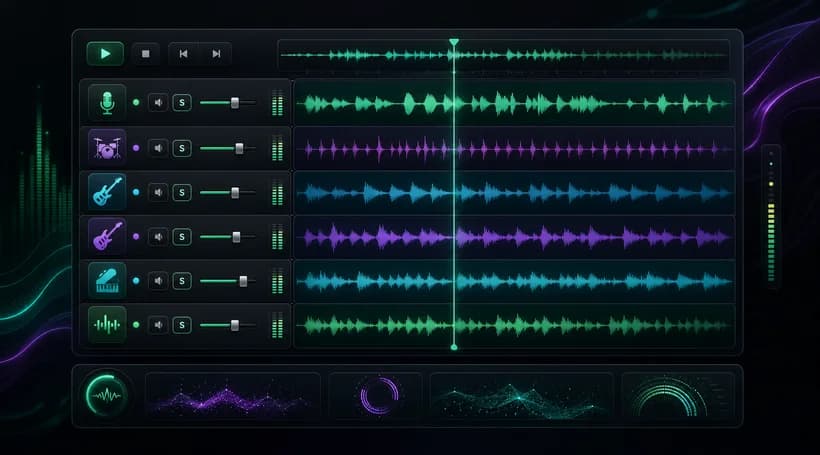Skip forward to the next marker
The height and width of the screenshot is (455, 820).
coord(216,54)
